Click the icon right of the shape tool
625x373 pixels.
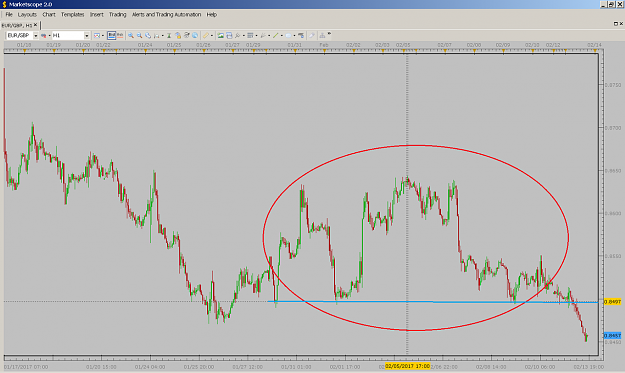click(x=301, y=35)
